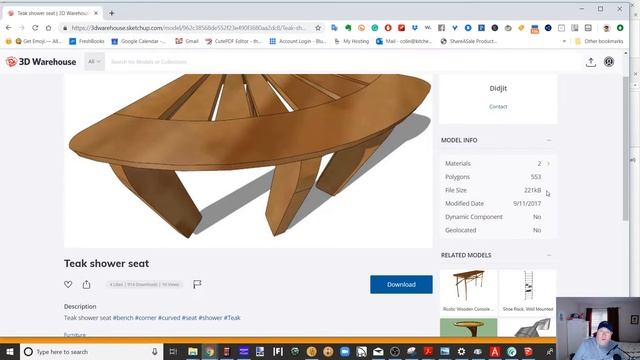Open the Account Login bookmark
The width and height of the screenshot is (640, 360).
(298, 41)
